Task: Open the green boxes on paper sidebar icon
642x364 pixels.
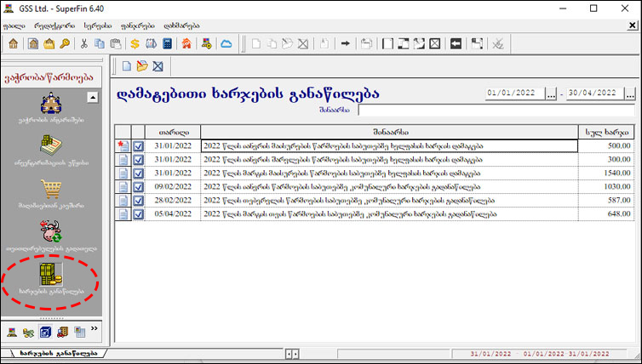Action: tap(51, 145)
